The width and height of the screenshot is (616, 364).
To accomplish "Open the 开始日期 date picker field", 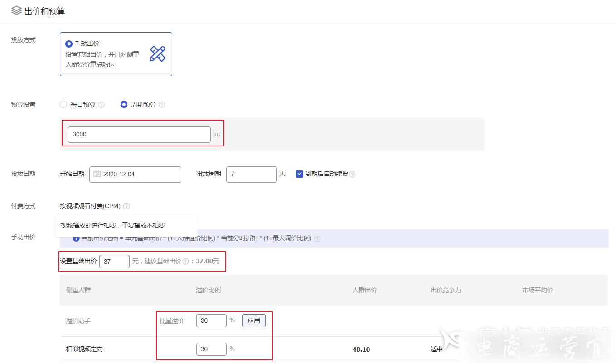I will coord(135,175).
